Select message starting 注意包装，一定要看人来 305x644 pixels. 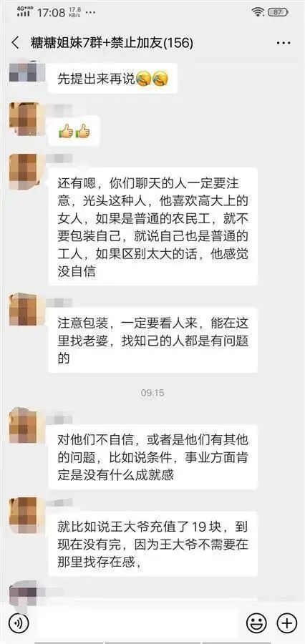coord(153,341)
